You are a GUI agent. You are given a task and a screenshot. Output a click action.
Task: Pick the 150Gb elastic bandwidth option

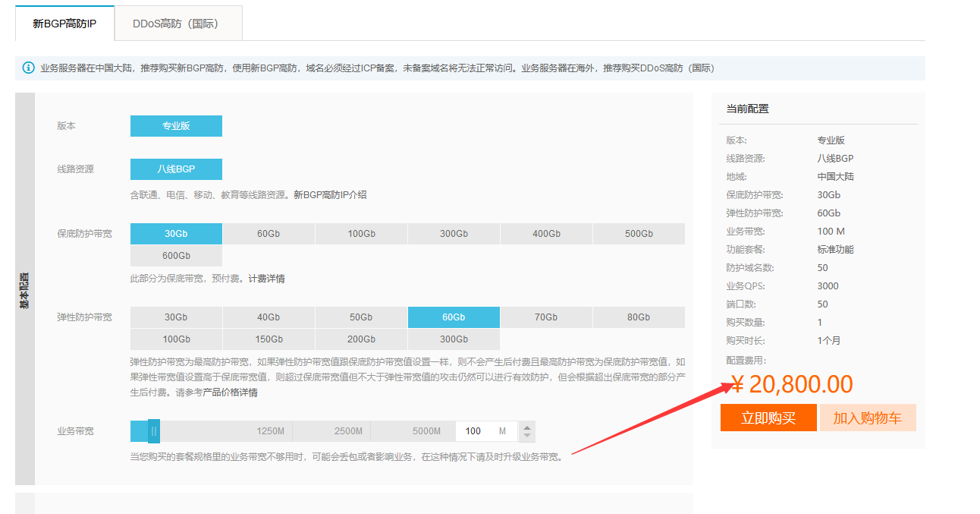(269, 339)
